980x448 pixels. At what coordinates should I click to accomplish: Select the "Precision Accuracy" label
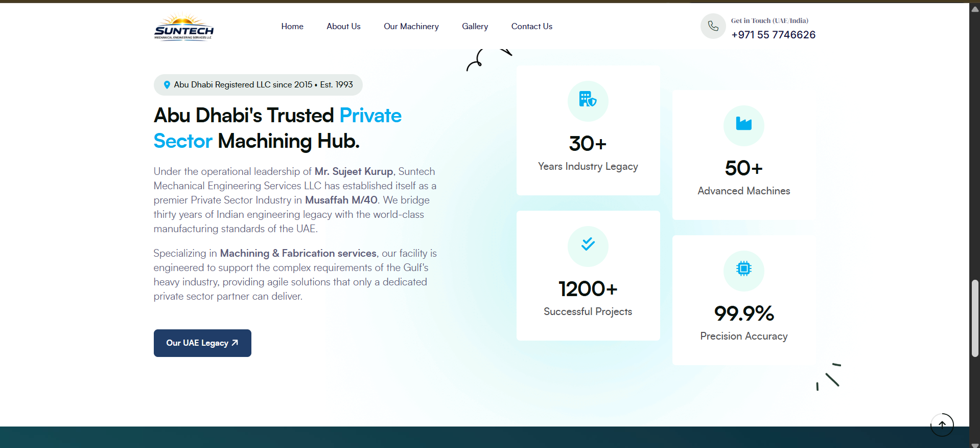coord(744,336)
